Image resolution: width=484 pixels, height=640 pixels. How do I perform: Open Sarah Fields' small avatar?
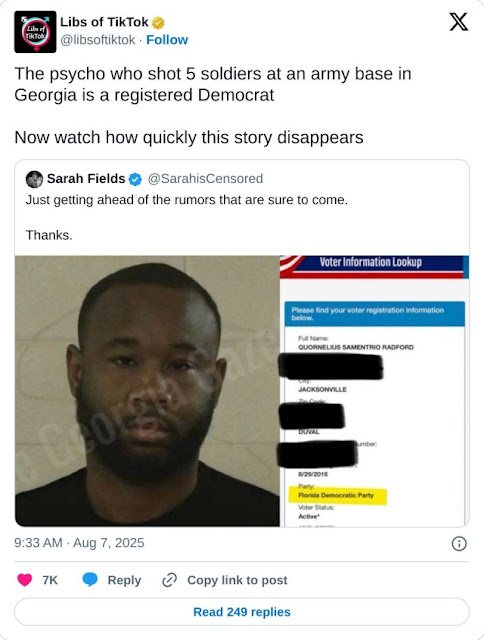(34, 179)
